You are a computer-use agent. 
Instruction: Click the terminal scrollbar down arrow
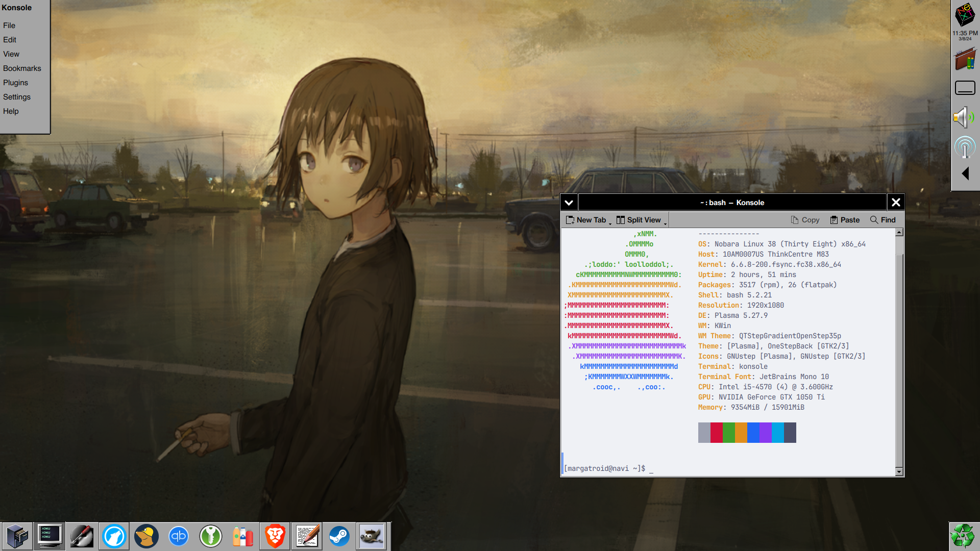[x=899, y=472]
